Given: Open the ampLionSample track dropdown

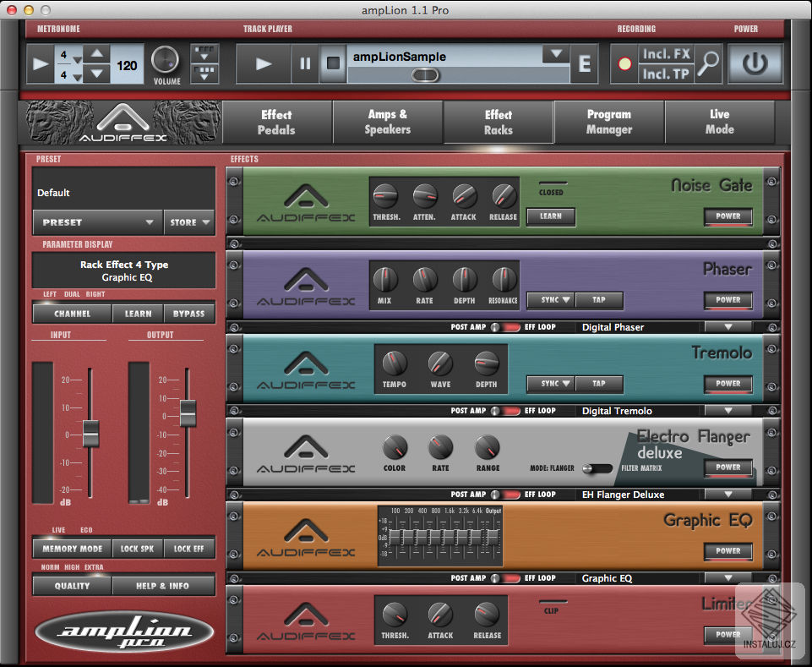Looking at the screenshot, I should [556, 53].
